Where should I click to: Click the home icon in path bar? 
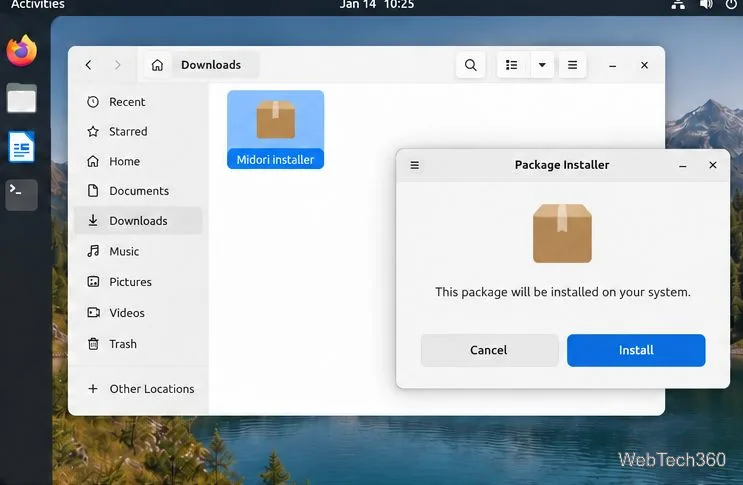[157, 65]
